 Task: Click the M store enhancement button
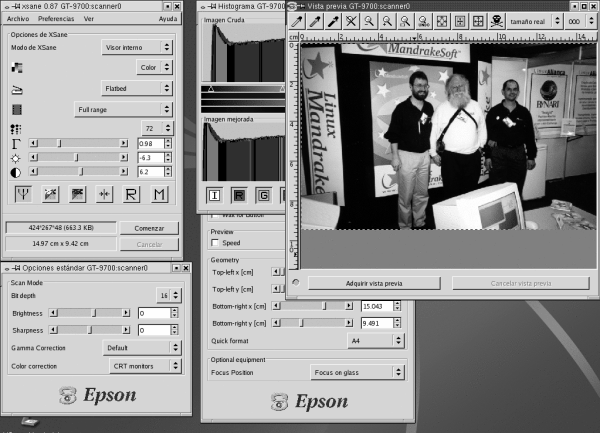click(x=159, y=194)
